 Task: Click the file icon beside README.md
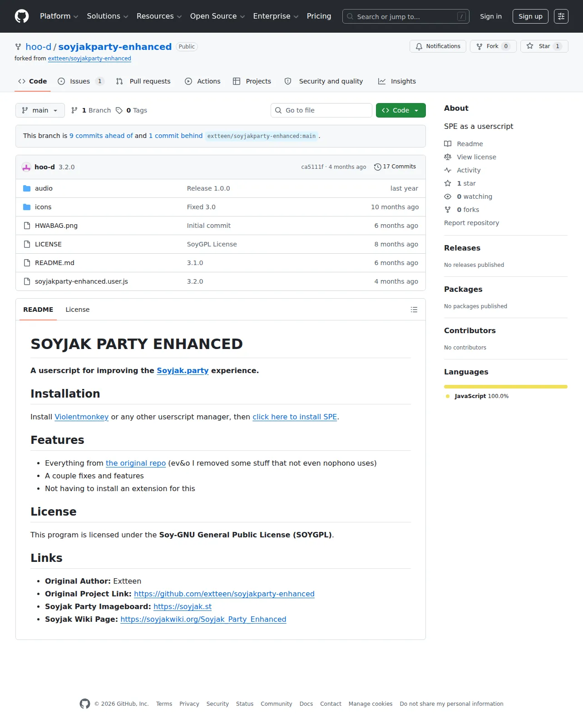coord(27,263)
